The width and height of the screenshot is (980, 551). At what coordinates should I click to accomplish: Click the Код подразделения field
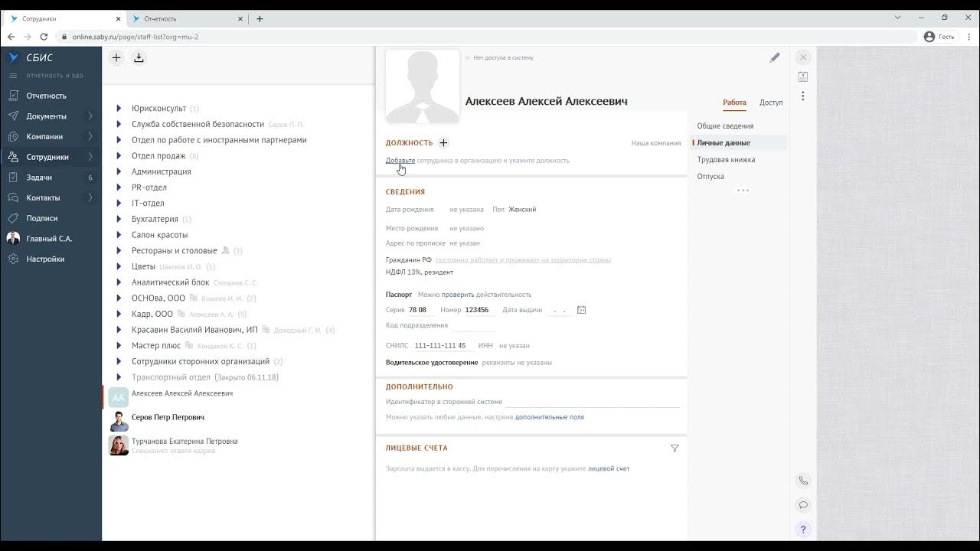click(473, 326)
